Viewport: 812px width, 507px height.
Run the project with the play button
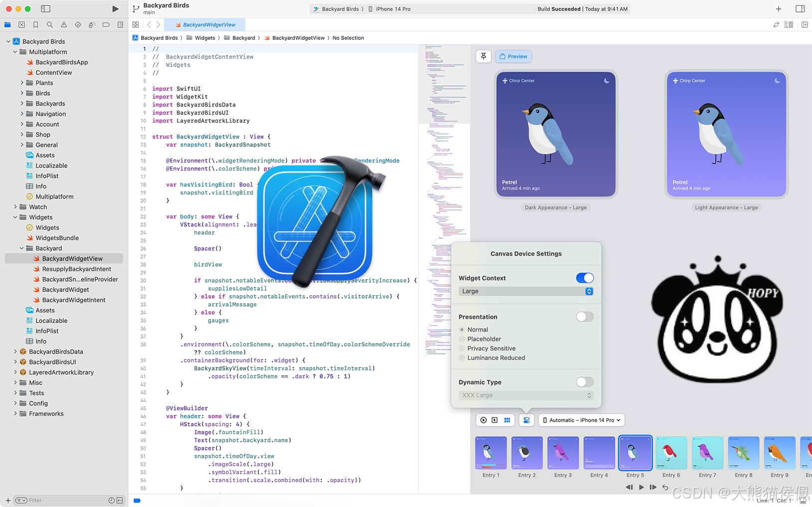pyautogui.click(x=115, y=8)
